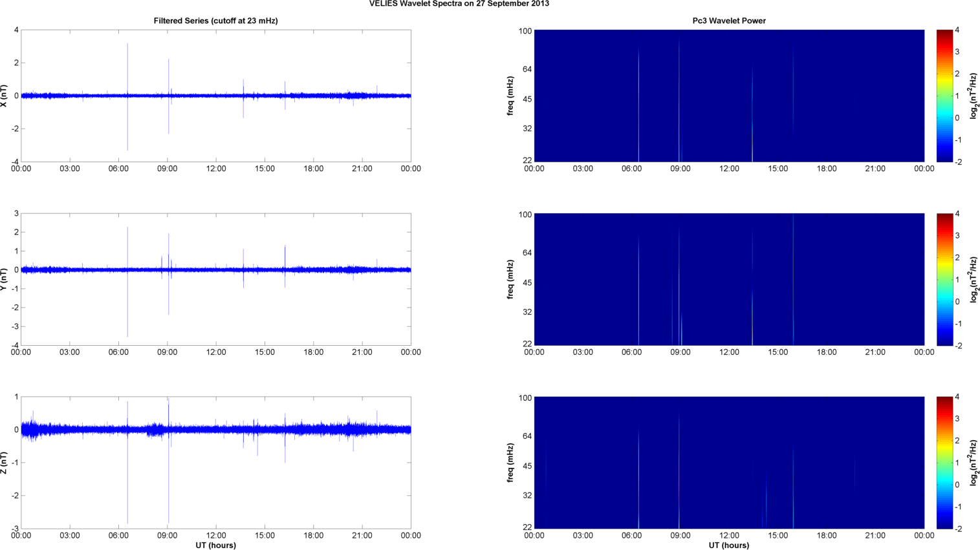Select the 'Pc3 Wavelet Power' heading
Viewport: 980px width, 550px height.
point(729,21)
